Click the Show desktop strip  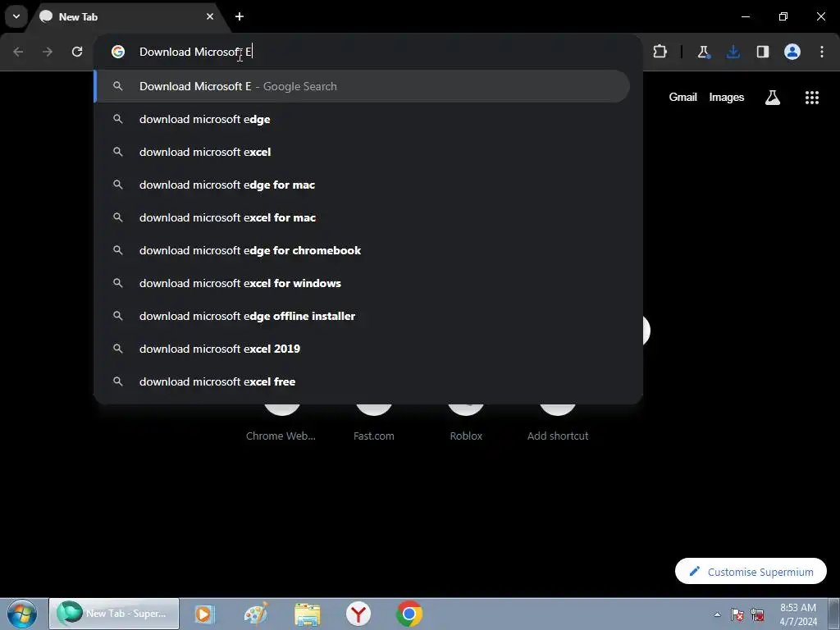[x=834, y=614]
